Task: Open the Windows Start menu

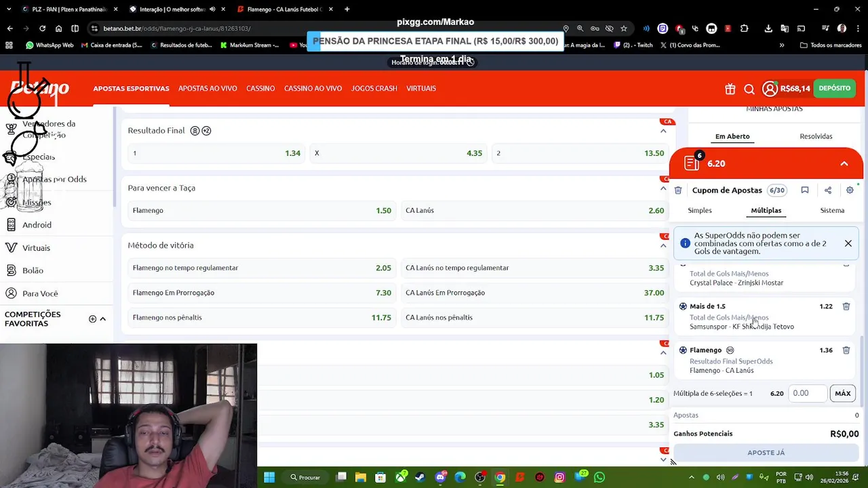Action: tap(269, 477)
